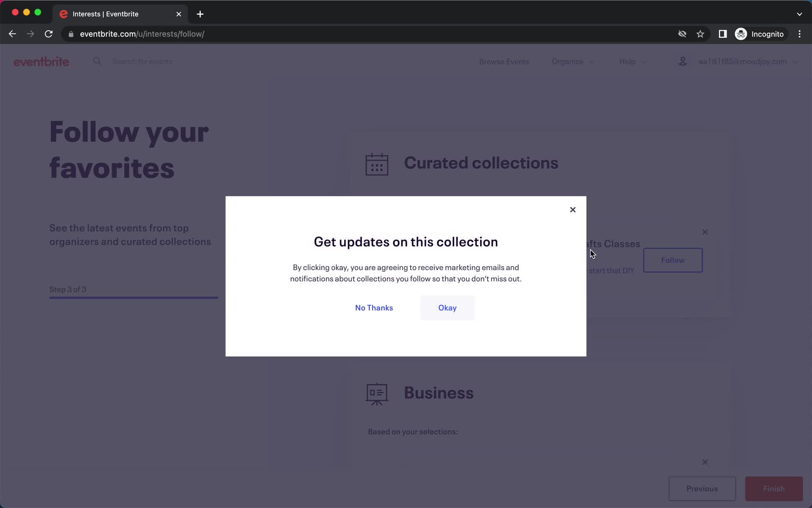Click the bookmark star icon in address bar
Image resolution: width=812 pixels, height=508 pixels.
click(x=700, y=34)
